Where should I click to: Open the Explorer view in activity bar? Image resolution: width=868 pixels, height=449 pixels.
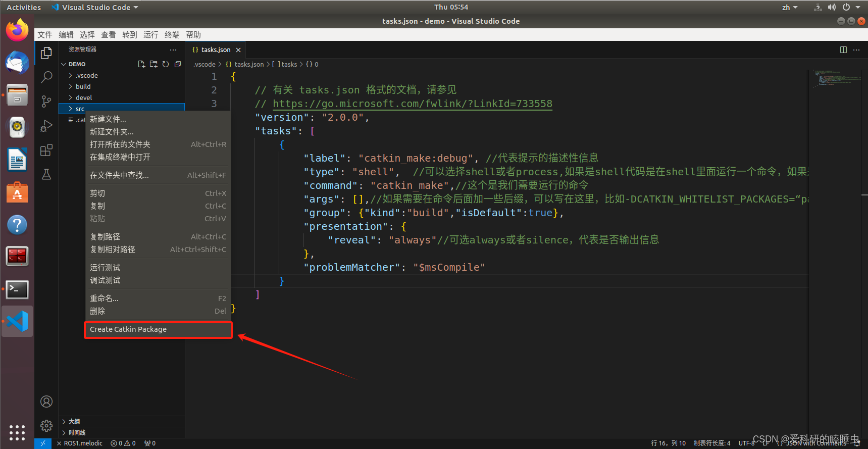46,53
